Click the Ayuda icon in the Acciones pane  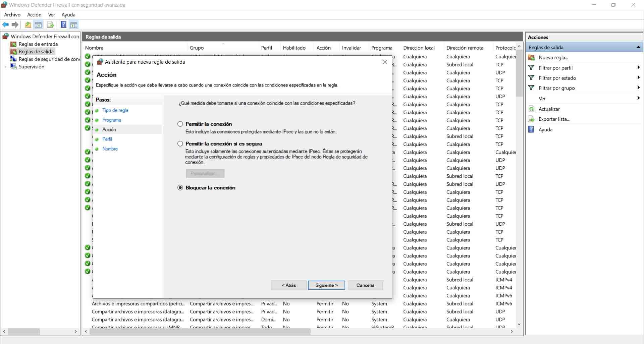click(531, 129)
